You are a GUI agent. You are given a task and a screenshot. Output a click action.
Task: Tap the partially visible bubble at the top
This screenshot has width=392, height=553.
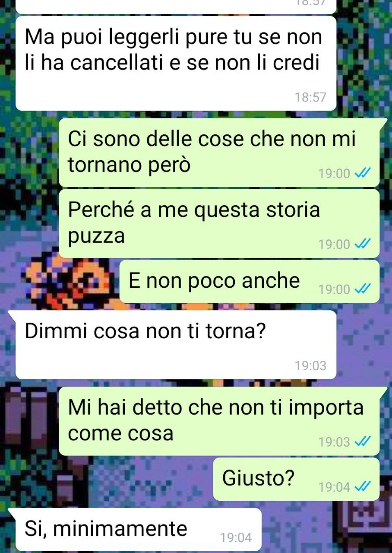[176, 6]
